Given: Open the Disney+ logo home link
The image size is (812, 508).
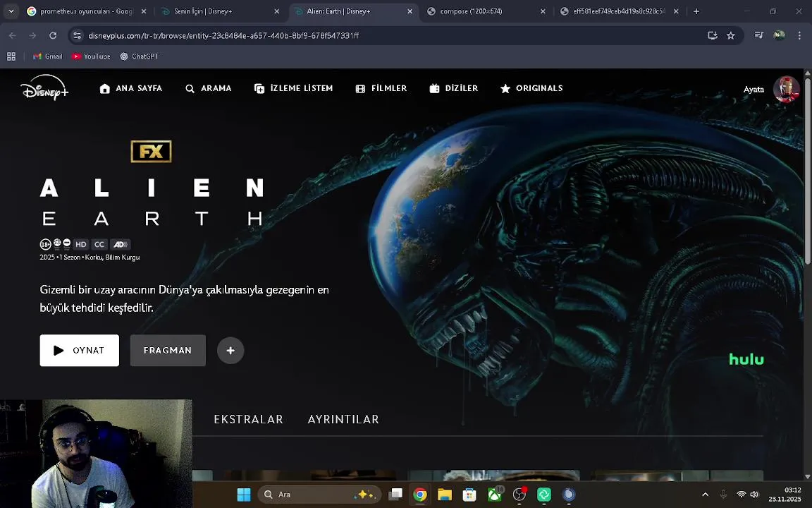Looking at the screenshot, I should point(44,88).
